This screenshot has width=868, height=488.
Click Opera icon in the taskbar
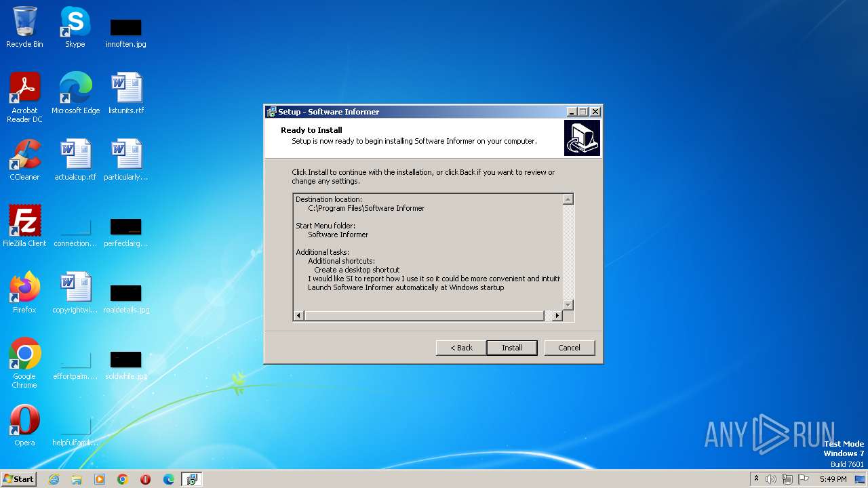point(146,479)
